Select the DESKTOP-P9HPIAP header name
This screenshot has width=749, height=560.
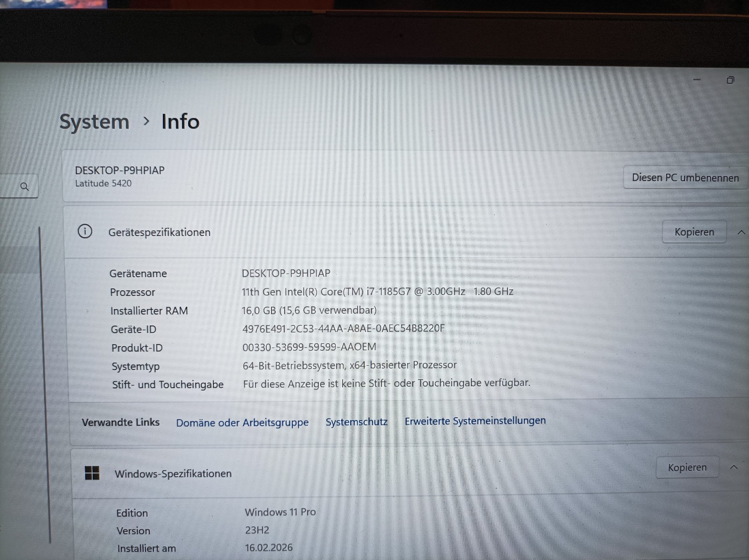[x=120, y=170]
